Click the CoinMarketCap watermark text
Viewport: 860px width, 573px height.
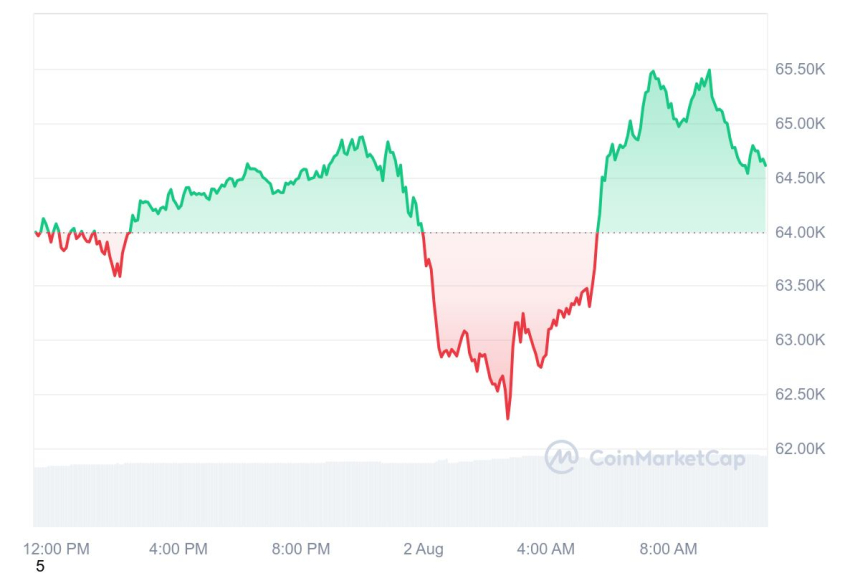point(667,458)
